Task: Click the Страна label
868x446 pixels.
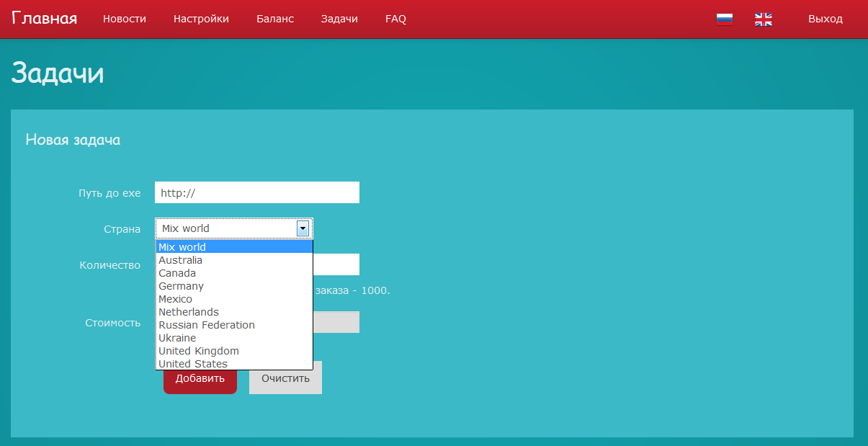Action: tap(122, 229)
